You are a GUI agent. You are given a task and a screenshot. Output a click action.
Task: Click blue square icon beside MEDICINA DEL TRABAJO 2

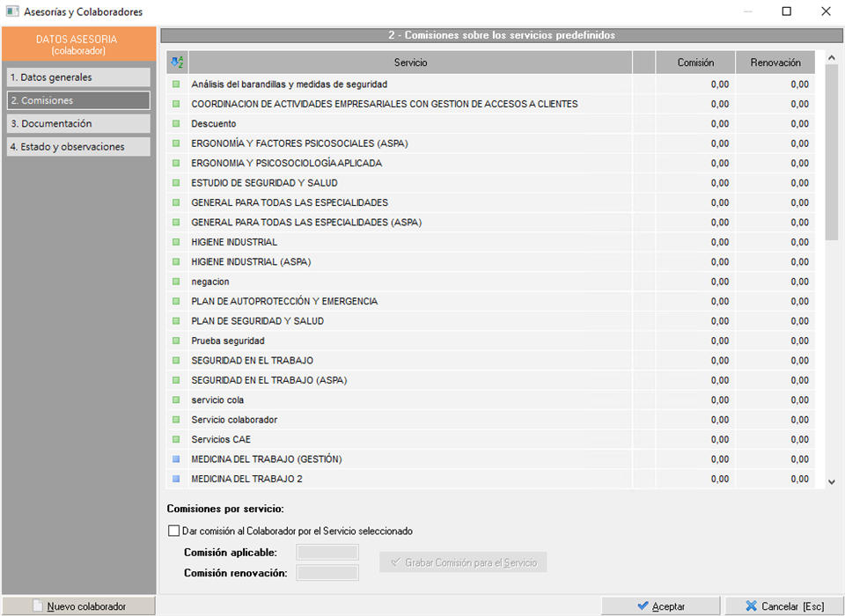coord(176,479)
